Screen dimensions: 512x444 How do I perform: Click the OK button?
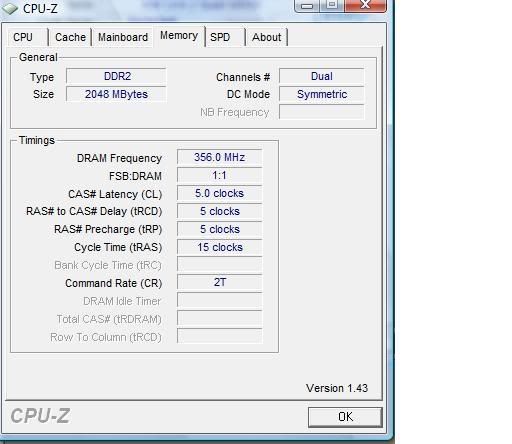(x=345, y=417)
